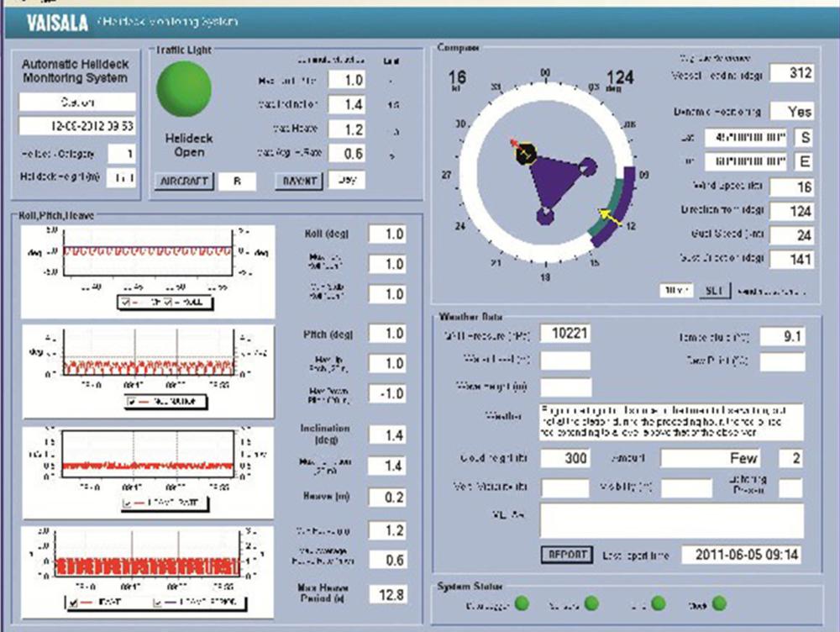The height and width of the screenshot is (632, 840).
Task: Click the first System Status green indicator
Action: click(521, 603)
